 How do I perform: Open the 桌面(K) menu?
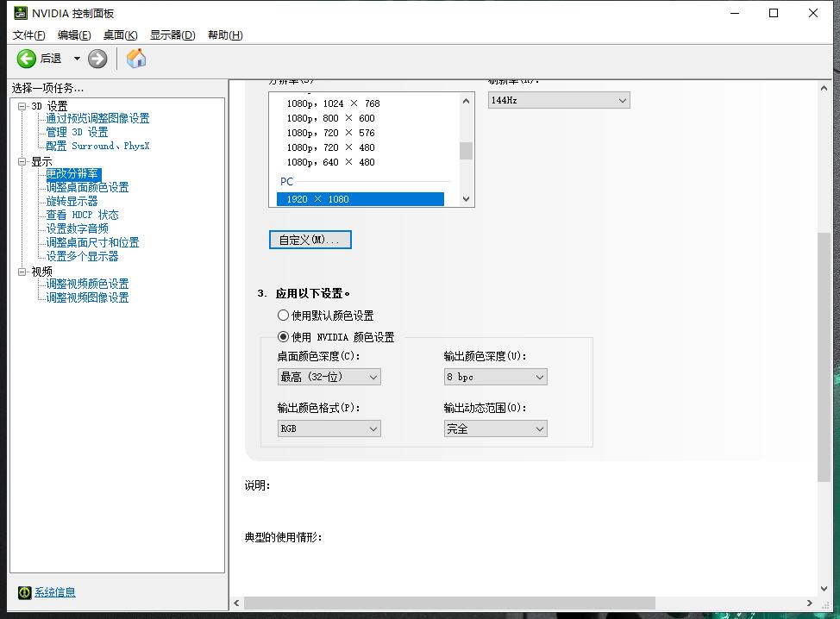121,35
